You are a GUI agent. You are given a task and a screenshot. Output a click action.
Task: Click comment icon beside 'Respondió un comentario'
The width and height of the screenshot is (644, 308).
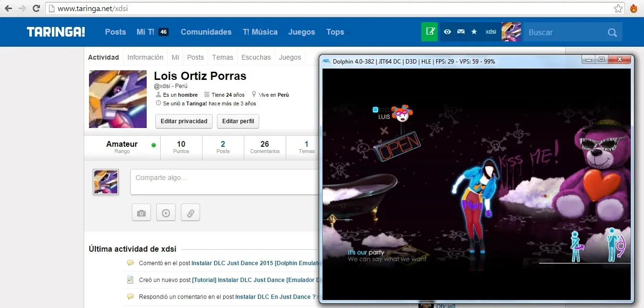pyautogui.click(x=130, y=296)
